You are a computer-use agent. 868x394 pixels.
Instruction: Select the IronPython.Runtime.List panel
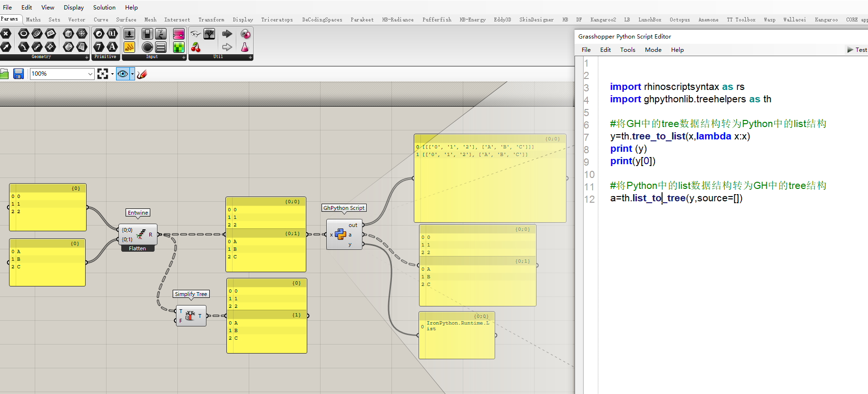457,335
